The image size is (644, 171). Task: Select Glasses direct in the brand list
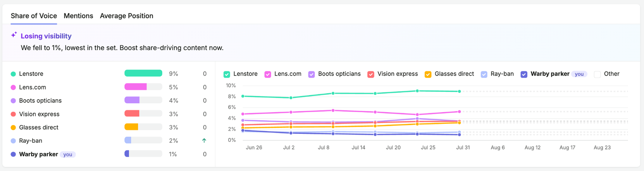(39, 127)
